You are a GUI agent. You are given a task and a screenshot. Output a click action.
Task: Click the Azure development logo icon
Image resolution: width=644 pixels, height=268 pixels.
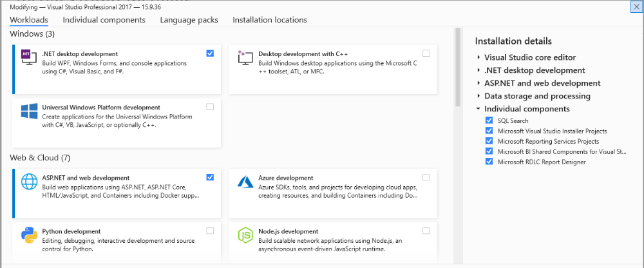click(x=245, y=181)
